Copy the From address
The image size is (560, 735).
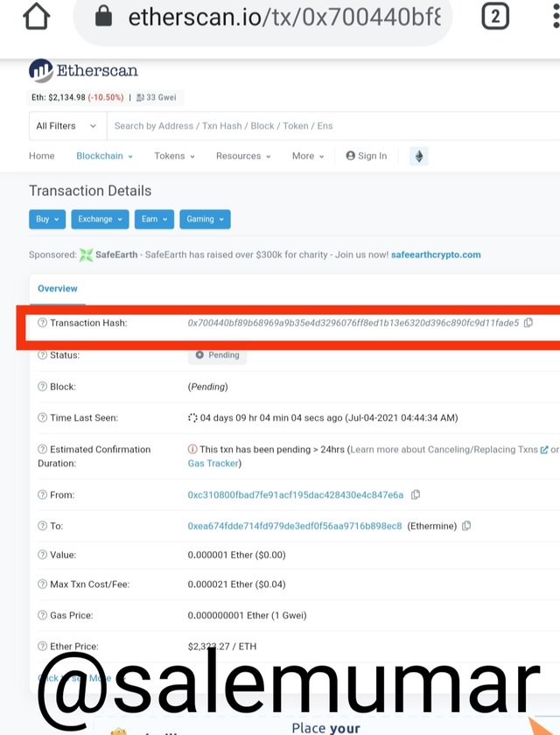[x=416, y=494]
